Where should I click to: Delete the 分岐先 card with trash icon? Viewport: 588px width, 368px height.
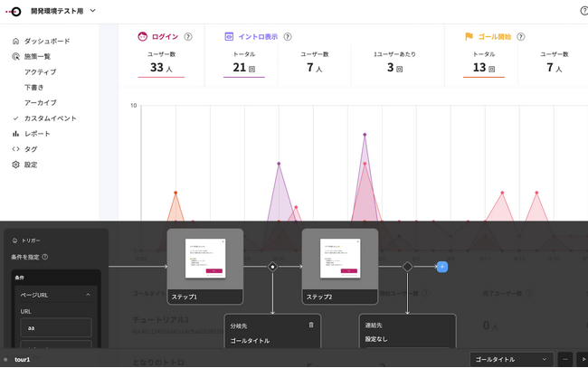[x=311, y=325]
